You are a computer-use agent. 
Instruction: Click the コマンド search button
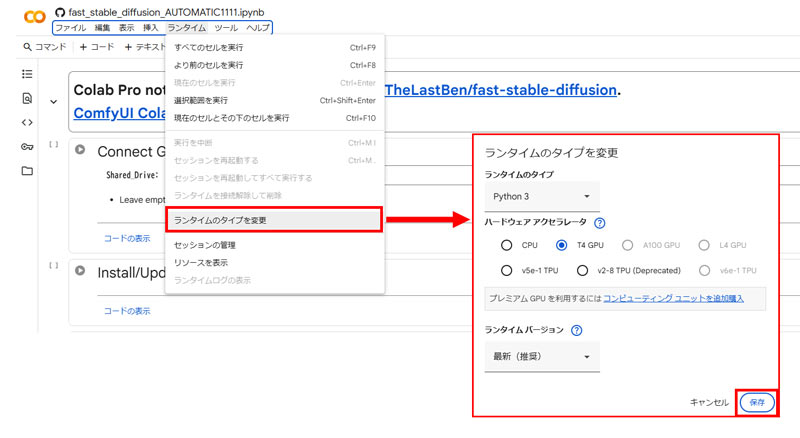[x=45, y=47]
